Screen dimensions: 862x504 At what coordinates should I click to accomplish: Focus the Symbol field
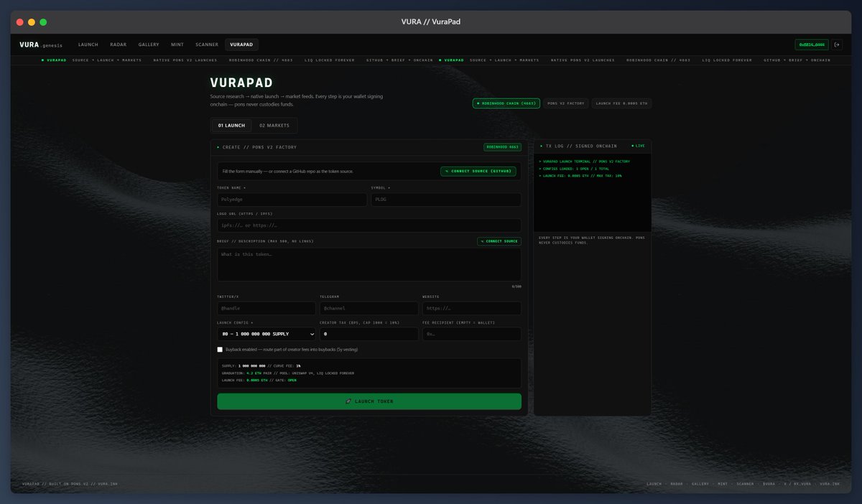coord(446,200)
